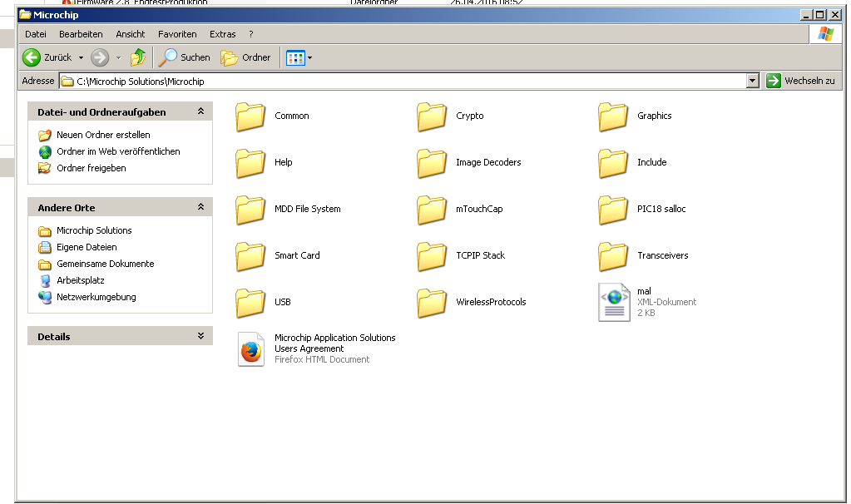Click the Microchip Application Solutions Users Agreement filename

[x=335, y=343]
